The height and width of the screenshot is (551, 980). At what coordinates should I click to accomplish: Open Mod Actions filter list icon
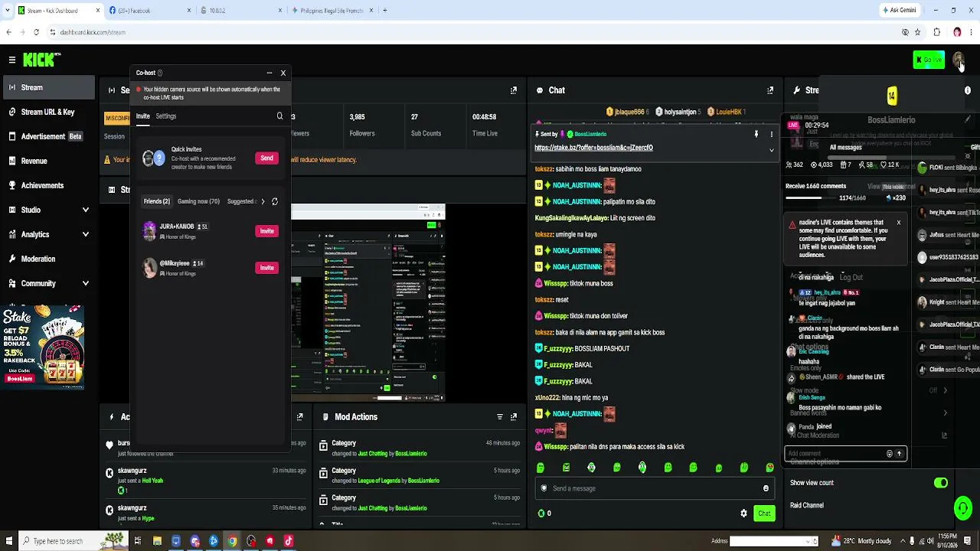coord(500,417)
